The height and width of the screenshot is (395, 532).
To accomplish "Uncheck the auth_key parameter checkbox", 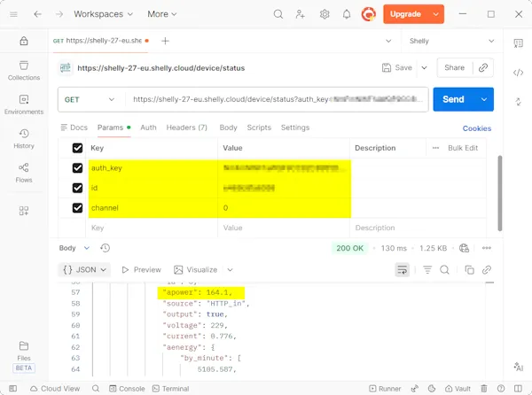I will tap(78, 167).
